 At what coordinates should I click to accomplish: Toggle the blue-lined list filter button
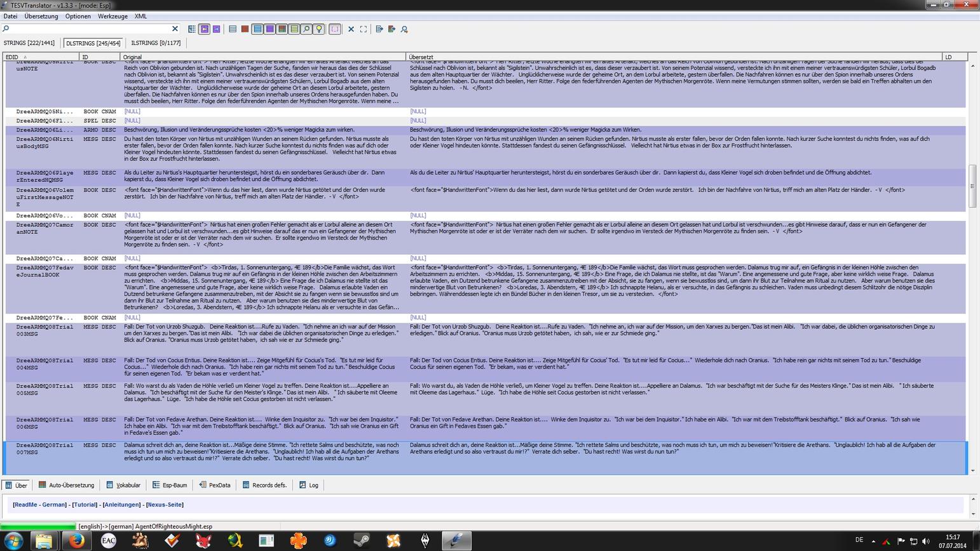(x=257, y=29)
